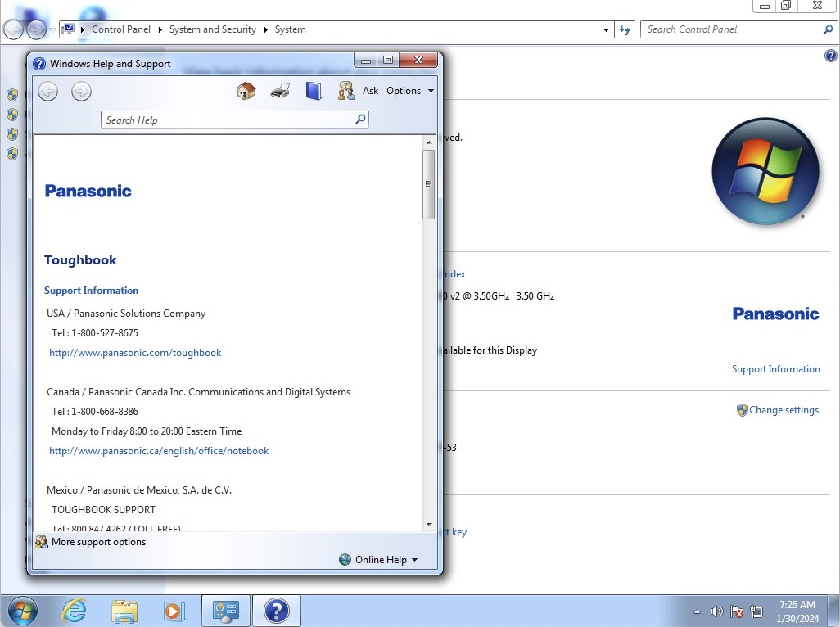Click the Browse Help book icon

click(x=313, y=90)
